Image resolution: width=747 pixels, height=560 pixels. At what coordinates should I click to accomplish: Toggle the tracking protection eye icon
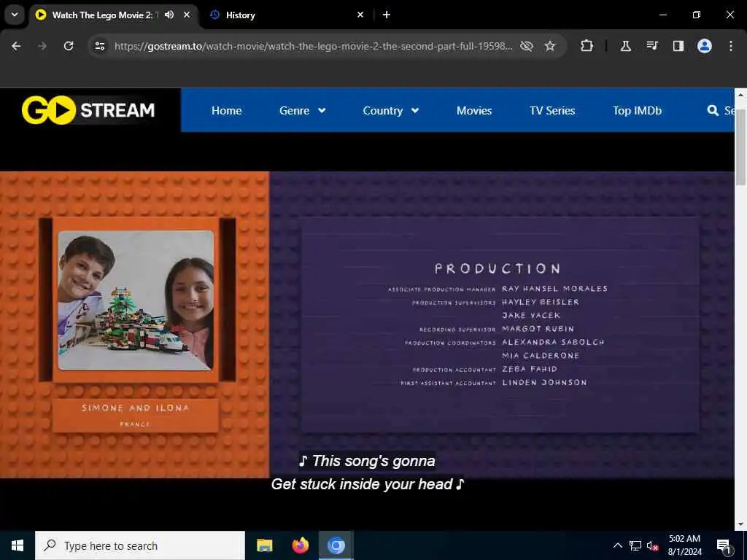click(527, 46)
